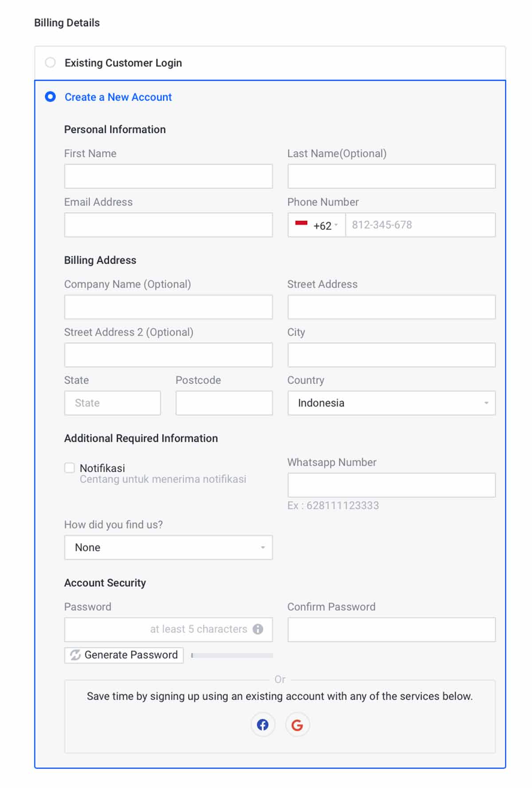Focus the Confirm Password field
532x788 pixels.
point(391,629)
